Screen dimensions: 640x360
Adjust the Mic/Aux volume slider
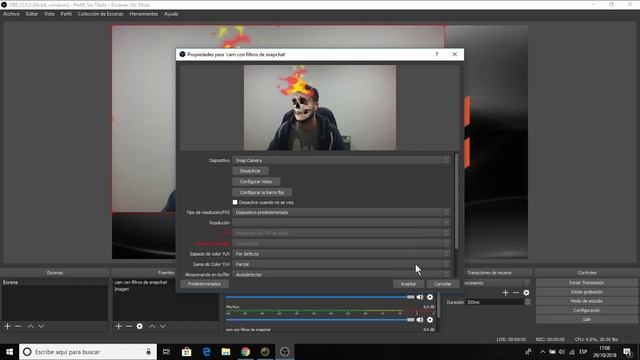320,320
